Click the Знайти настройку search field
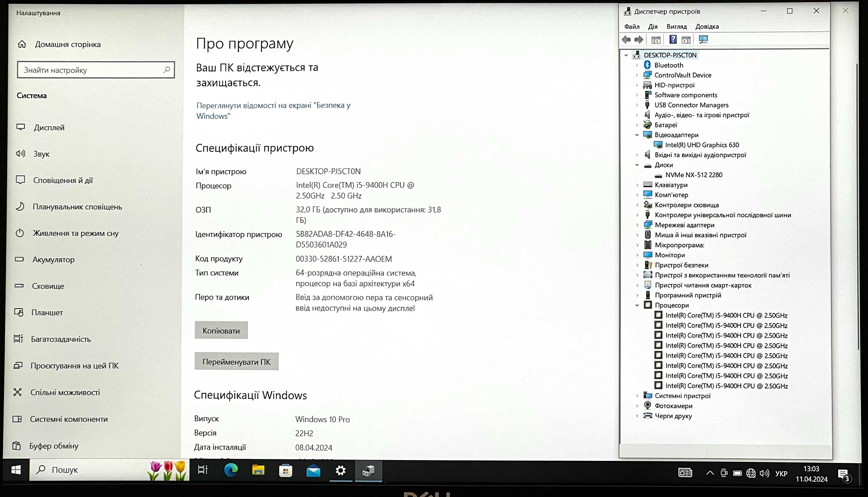The height and width of the screenshot is (497, 868). 96,70
